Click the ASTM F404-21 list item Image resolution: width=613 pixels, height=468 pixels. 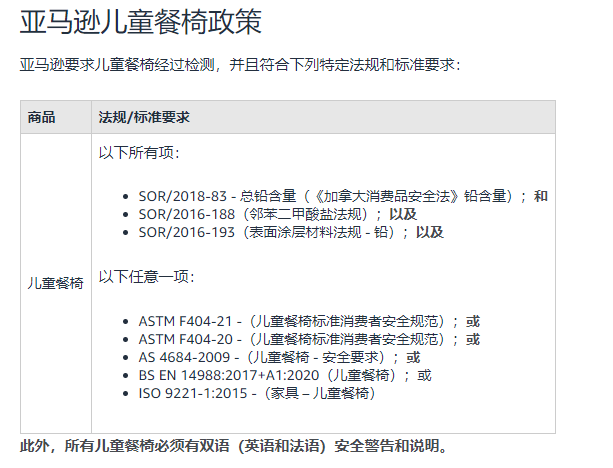pos(309,321)
